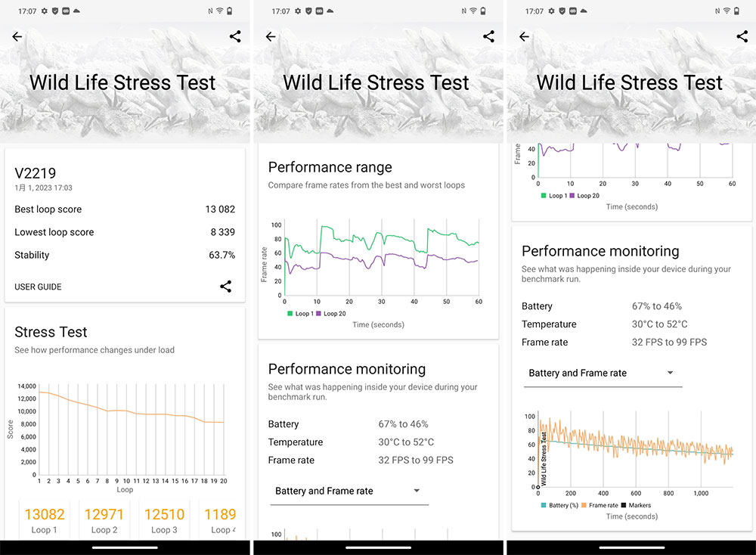
Task: Open the USER GUIDE link
Action: pyautogui.click(x=38, y=287)
